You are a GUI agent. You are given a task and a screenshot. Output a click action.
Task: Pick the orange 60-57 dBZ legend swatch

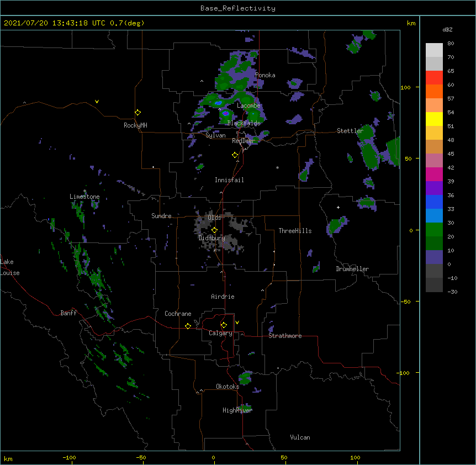click(434, 91)
